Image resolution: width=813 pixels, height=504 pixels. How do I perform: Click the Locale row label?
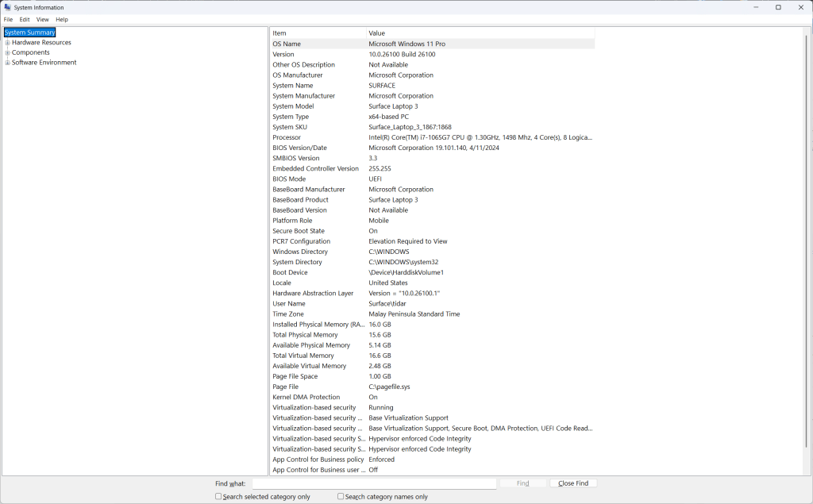click(282, 283)
